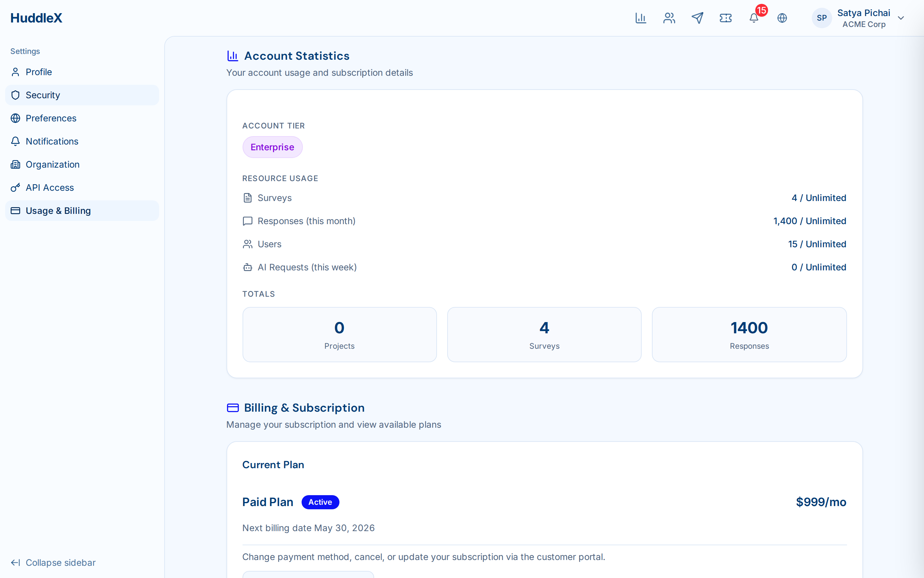
Task: Click the Preferences globe icon in sidebar
Action: [x=15, y=118]
